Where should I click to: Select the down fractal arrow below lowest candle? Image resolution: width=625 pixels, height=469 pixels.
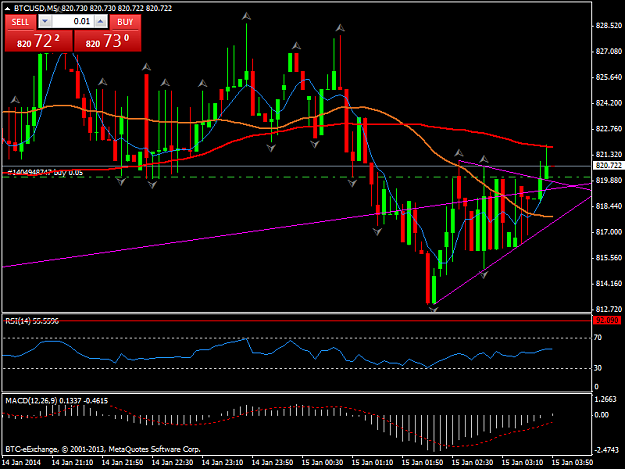pos(433,308)
